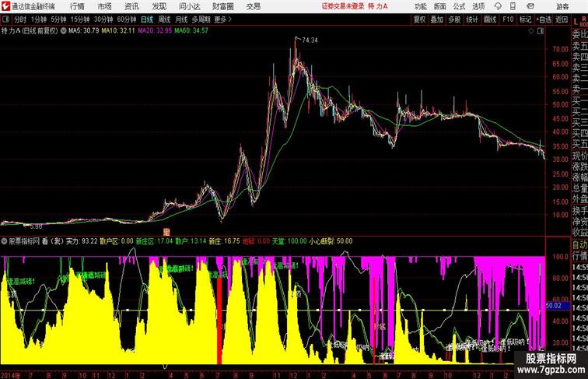Expand the 股票指标网 sub-indicator settings arrow
This screenshot has width=588, height=379.
coord(4,241)
